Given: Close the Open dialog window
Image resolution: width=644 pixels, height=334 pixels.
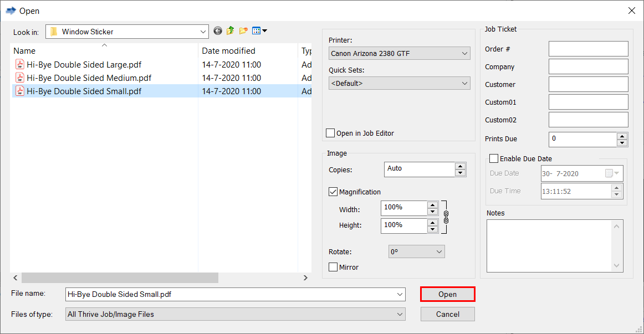Looking at the screenshot, I should pos(631,11).
